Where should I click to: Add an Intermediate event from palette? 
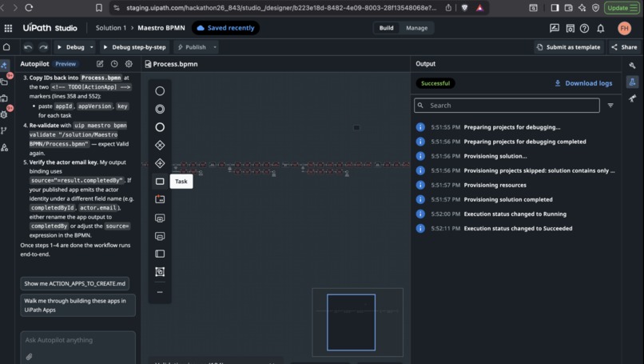(160, 109)
